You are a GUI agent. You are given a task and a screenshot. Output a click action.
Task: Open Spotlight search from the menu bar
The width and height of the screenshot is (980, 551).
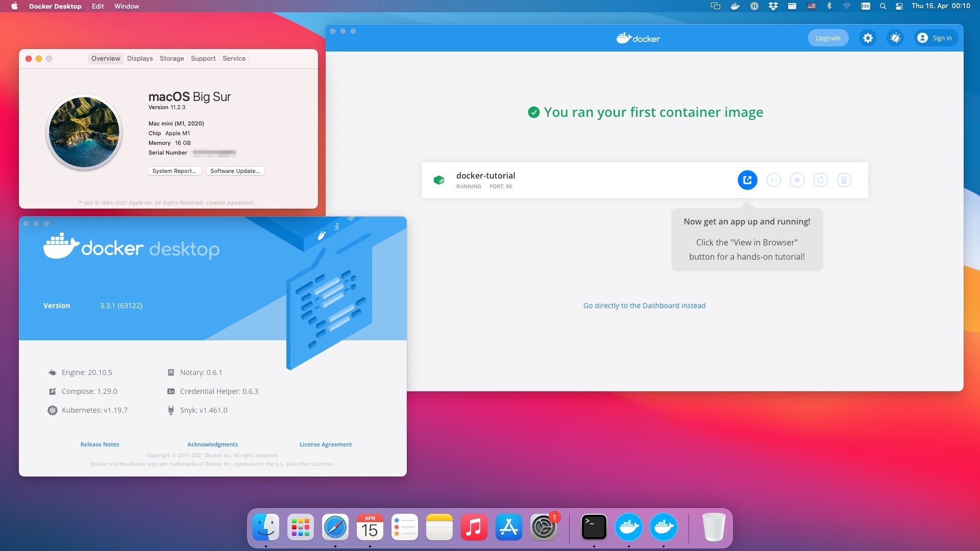tap(883, 6)
